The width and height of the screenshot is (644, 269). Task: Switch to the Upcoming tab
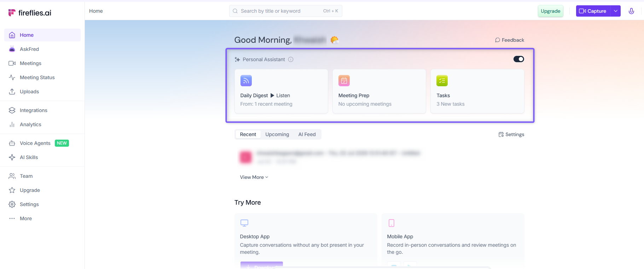[277, 134]
